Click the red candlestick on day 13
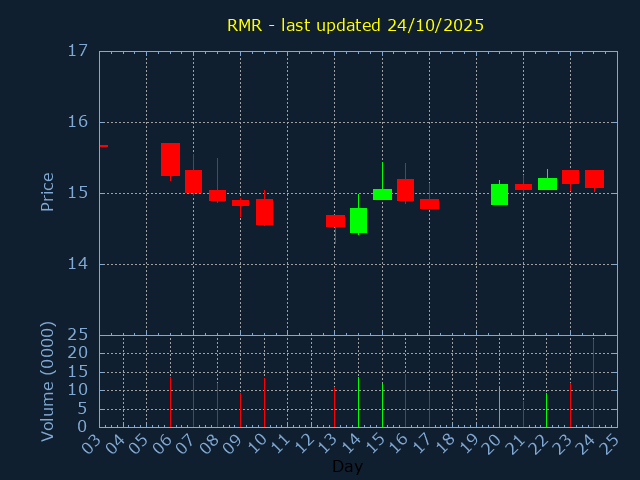The width and height of the screenshot is (640, 480). [335, 221]
